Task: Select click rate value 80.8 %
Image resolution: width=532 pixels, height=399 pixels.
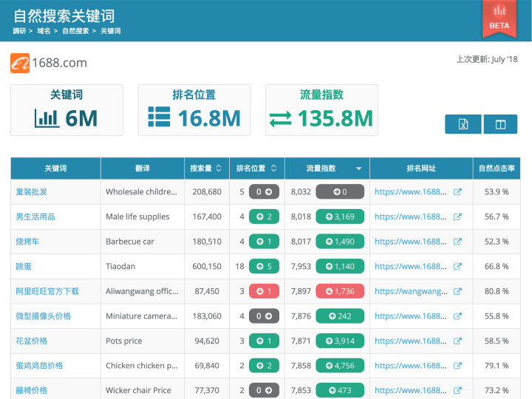Action: [x=497, y=291]
